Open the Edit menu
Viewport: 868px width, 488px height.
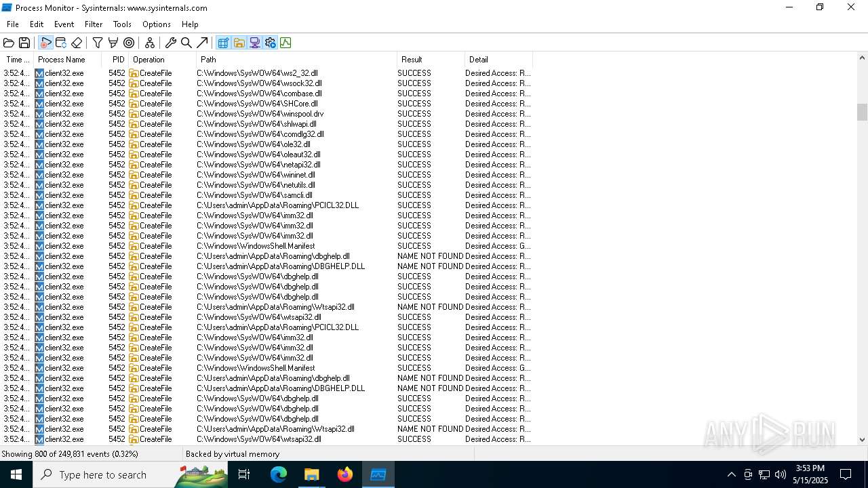click(37, 24)
